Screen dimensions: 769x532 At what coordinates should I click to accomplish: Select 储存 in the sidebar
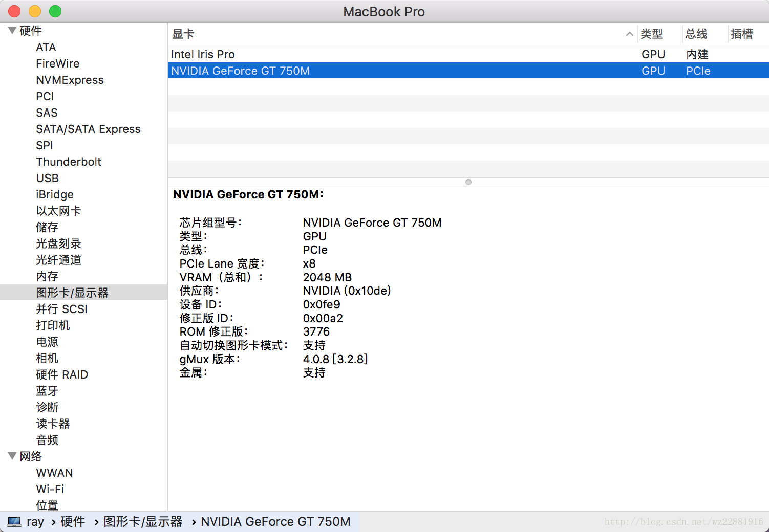(47, 227)
